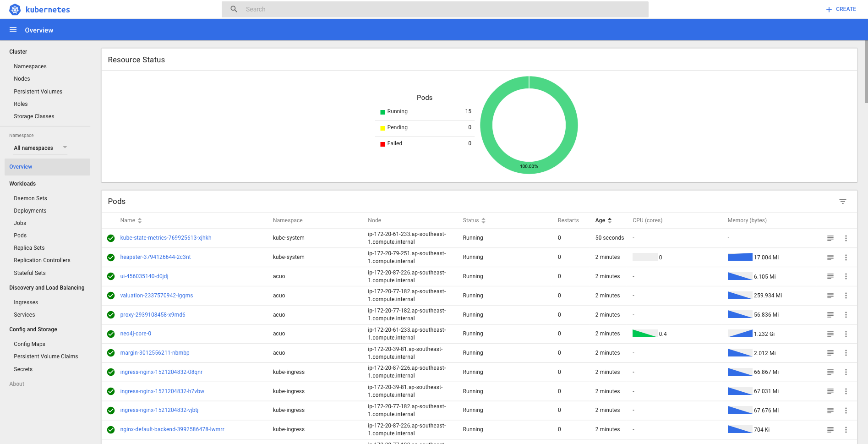Screen dimensions: 868x444
Task: Open Persistent Volumes section
Action: [38, 92]
